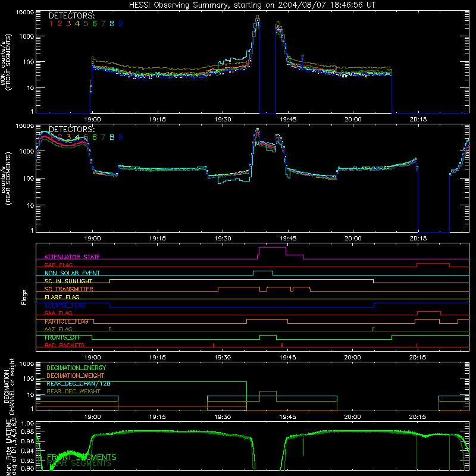Click the SC_TRANSMITTER flag label
Image resolution: width=476 pixels, height=476 pixels.
[68, 289]
